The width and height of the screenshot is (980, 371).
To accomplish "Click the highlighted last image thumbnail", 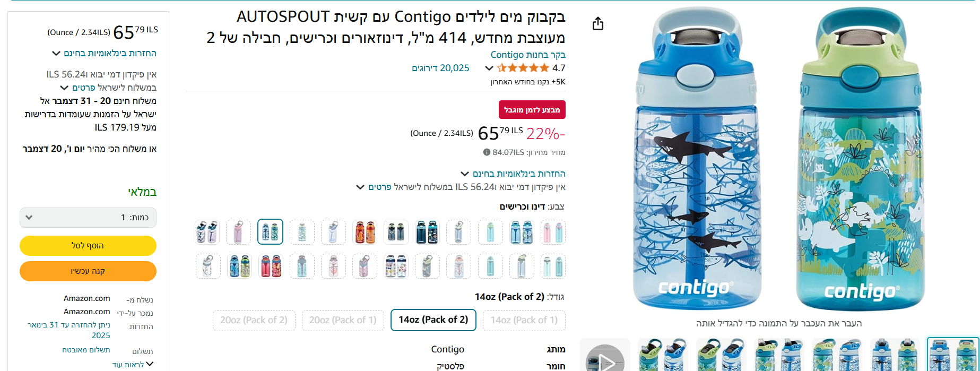I will pyautogui.click(x=952, y=355).
